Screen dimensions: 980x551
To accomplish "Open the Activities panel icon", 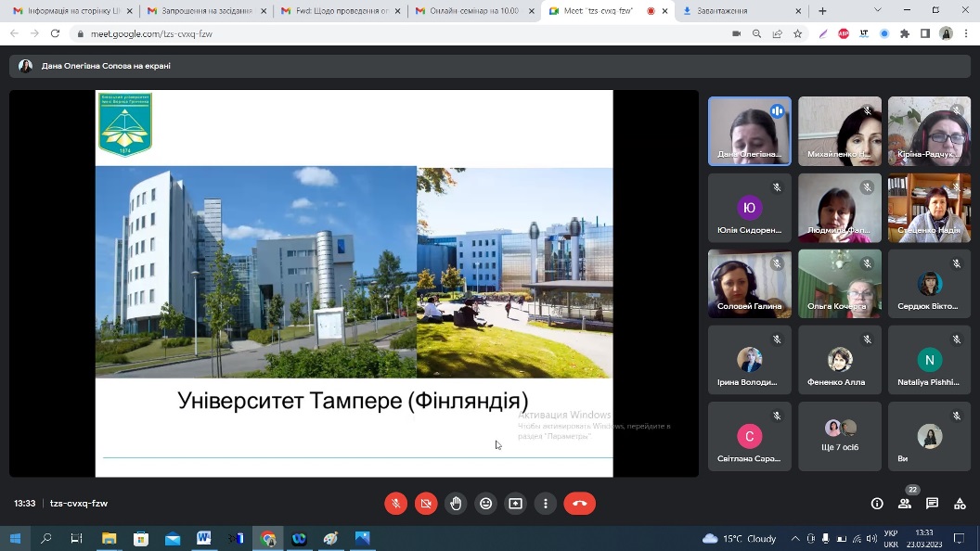I will coord(960,504).
